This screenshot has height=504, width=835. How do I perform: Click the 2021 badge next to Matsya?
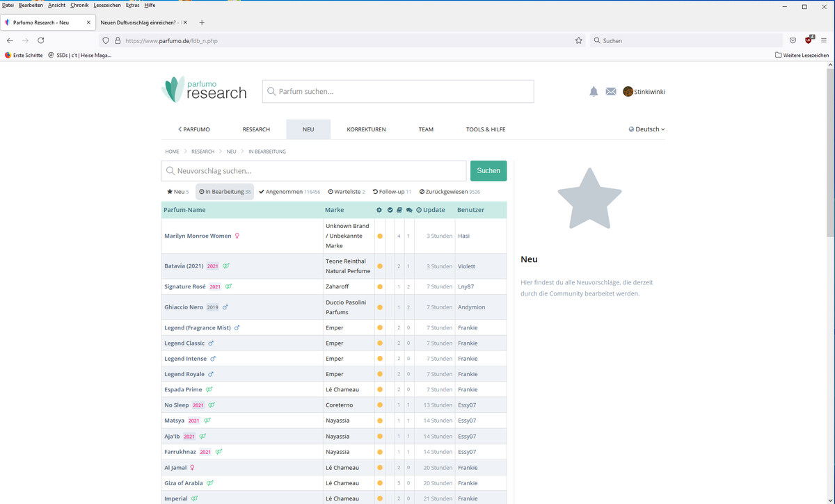pyautogui.click(x=193, y=421)
